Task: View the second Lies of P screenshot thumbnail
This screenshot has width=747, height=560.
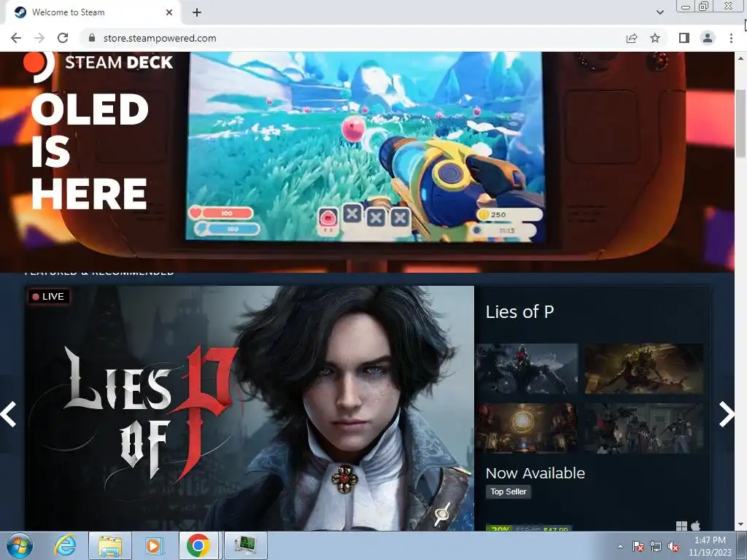Action: coord(644,369)
